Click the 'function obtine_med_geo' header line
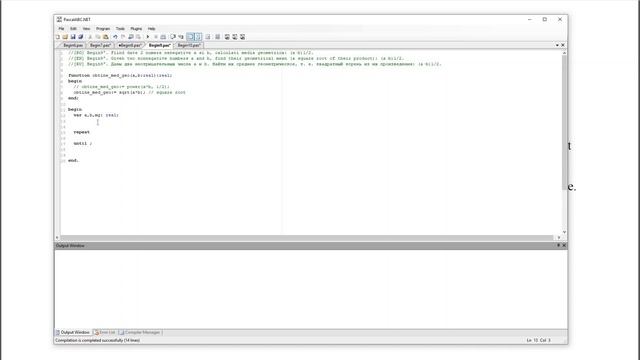 [120, 76]
